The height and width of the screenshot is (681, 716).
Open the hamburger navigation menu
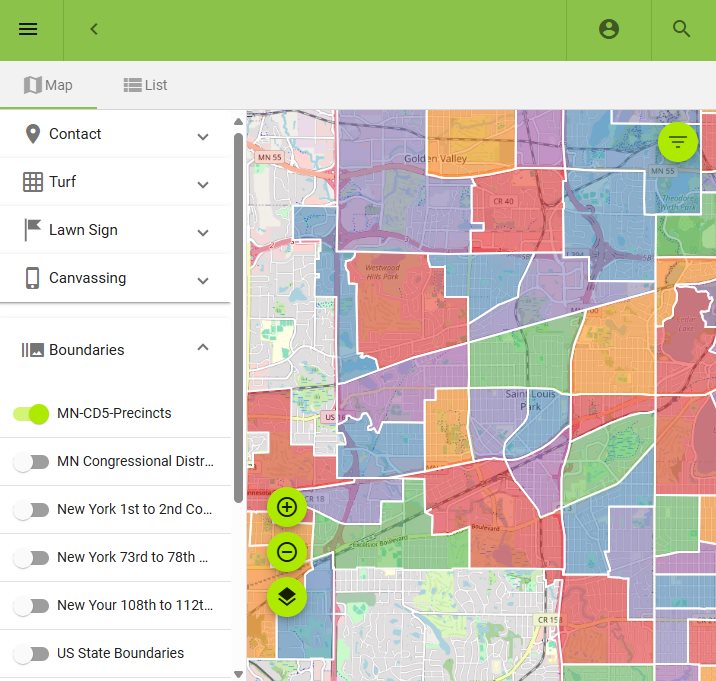point(28,29)
